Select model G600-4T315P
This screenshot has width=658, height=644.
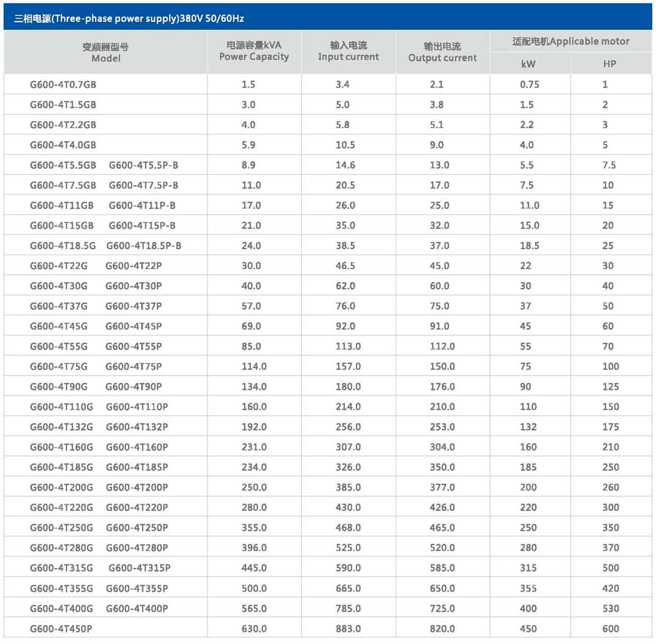click(x=140, y=568)
